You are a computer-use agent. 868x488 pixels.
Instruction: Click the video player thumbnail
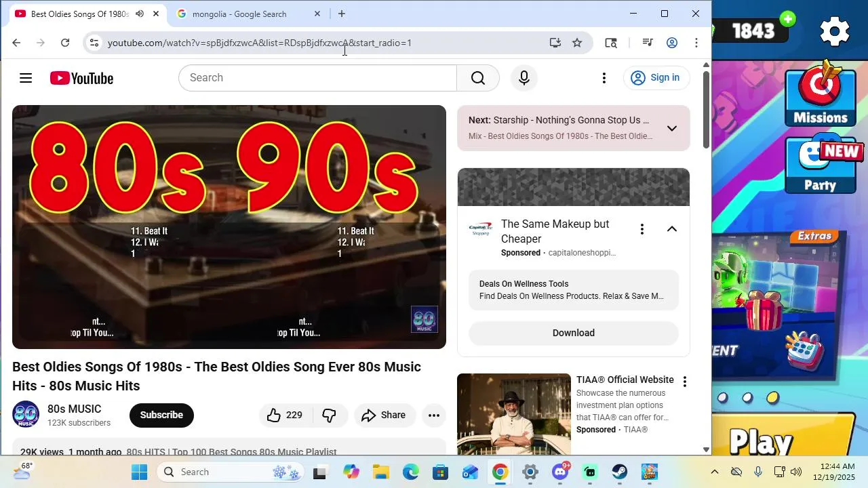click(x=229, y=227)
